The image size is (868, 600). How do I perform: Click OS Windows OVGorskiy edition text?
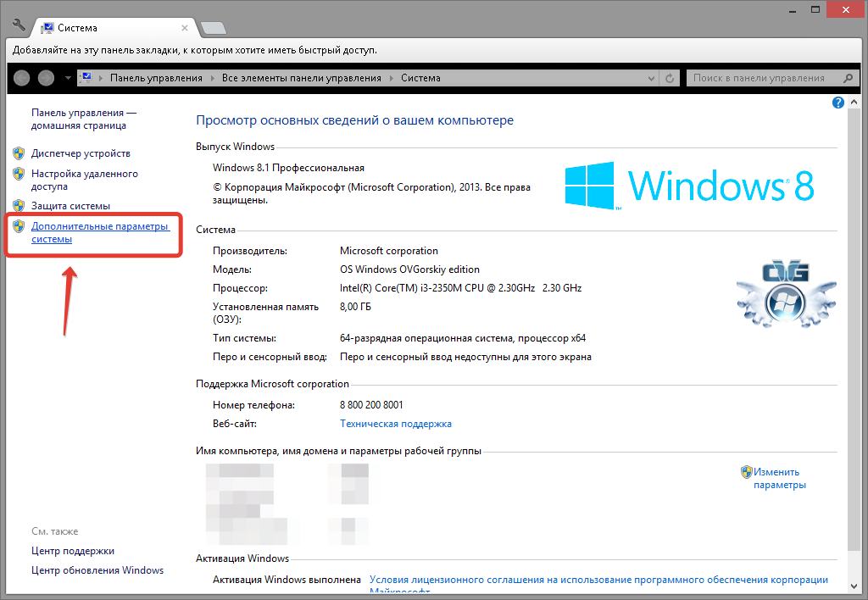pos(409,269)
